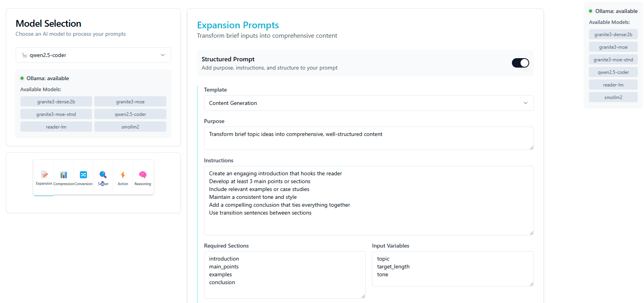Click the Template dropdown chevron arrow
Viewport: 644px width, 303px height.
click(526, 103)
